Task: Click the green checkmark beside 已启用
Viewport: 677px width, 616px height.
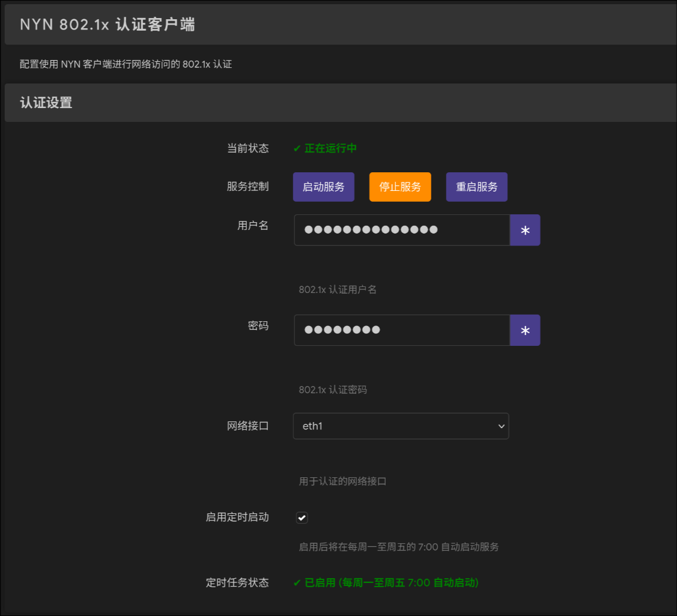Action: [297, 582]
